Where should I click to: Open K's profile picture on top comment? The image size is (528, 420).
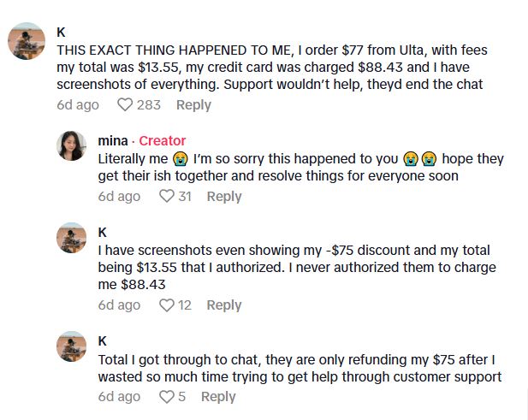(x=27, y=41)
